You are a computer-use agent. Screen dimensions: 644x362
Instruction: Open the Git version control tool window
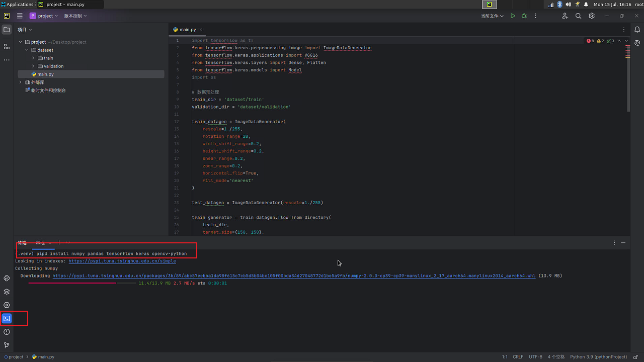(x=7, y=345)
